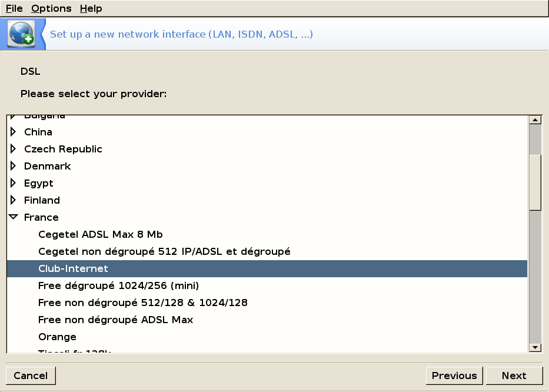The height and width of the screenshot is (392, 549).
Task: Click the scrollbar up arrow
Action: click(x=535, y=120)
